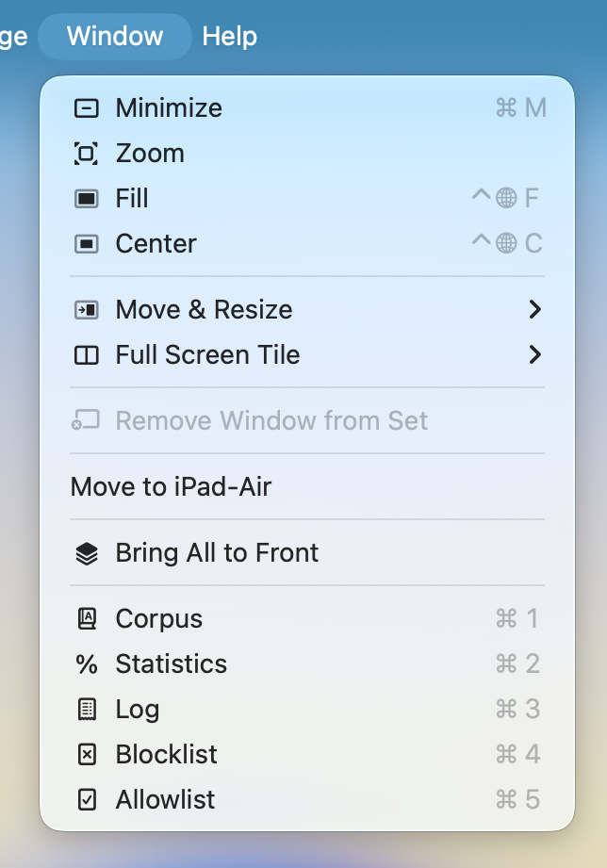Open the Help menu
The width and height of the screenshot is (607, 868).
click(229, 36)
